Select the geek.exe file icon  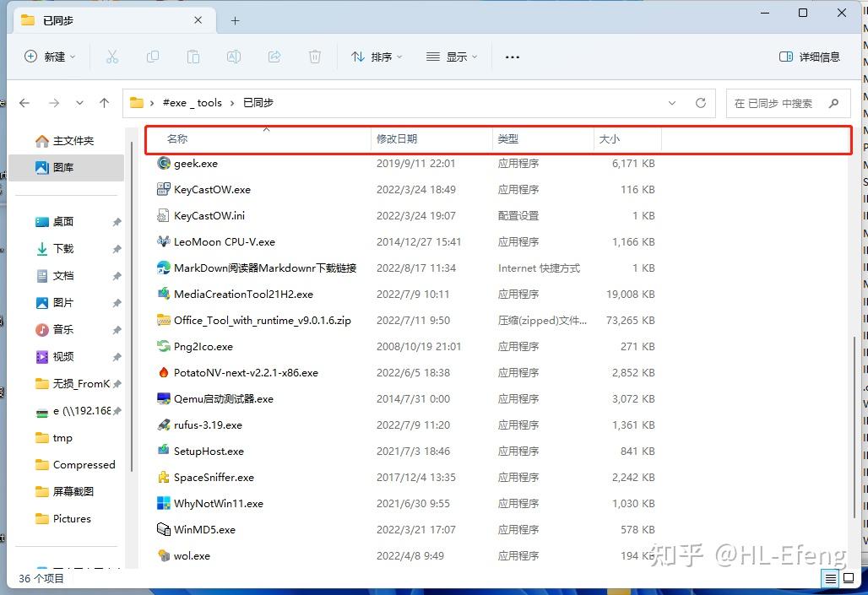[x=163, y=163]
